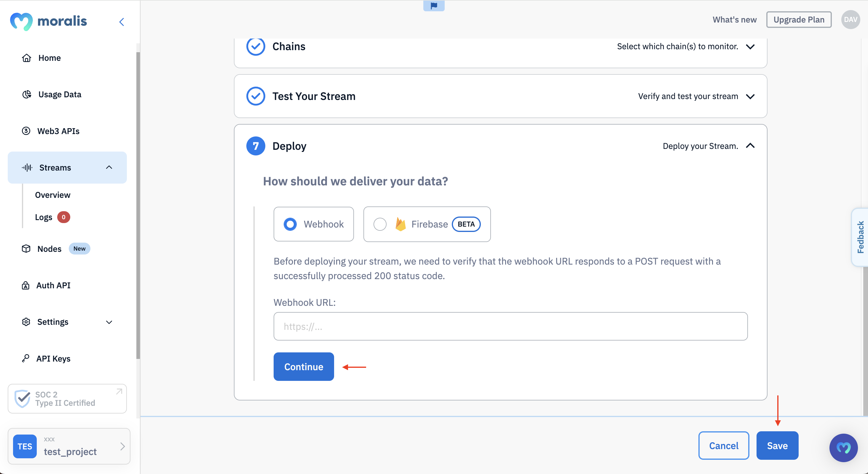Go to Streams Overview

pos(52,195)
